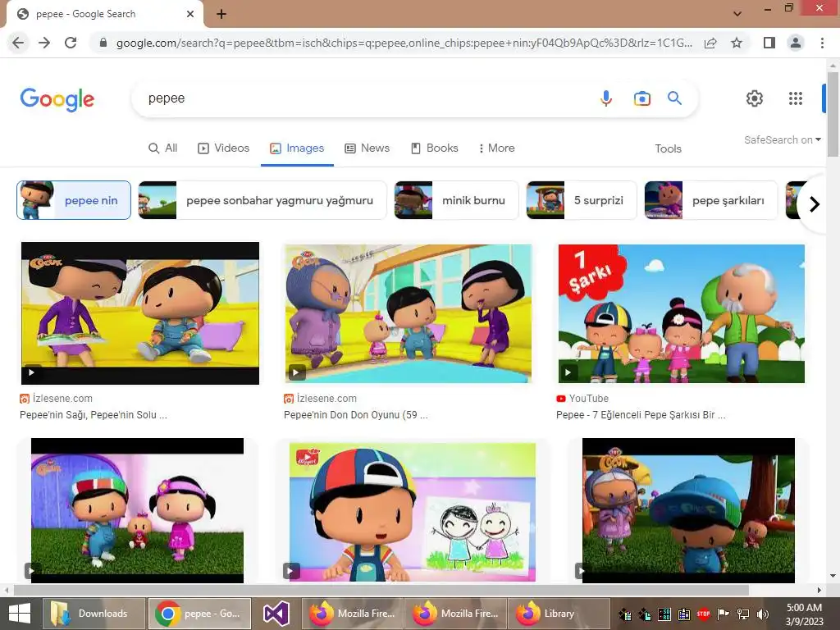
Task: Expand the More search categories menu
Action: click(x=496, y=148)
